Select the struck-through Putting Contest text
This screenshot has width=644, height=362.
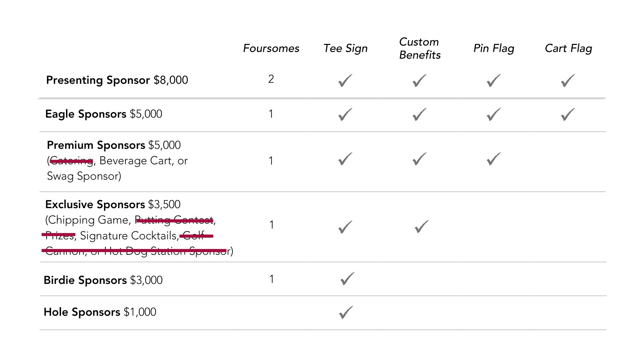[174, 220]
